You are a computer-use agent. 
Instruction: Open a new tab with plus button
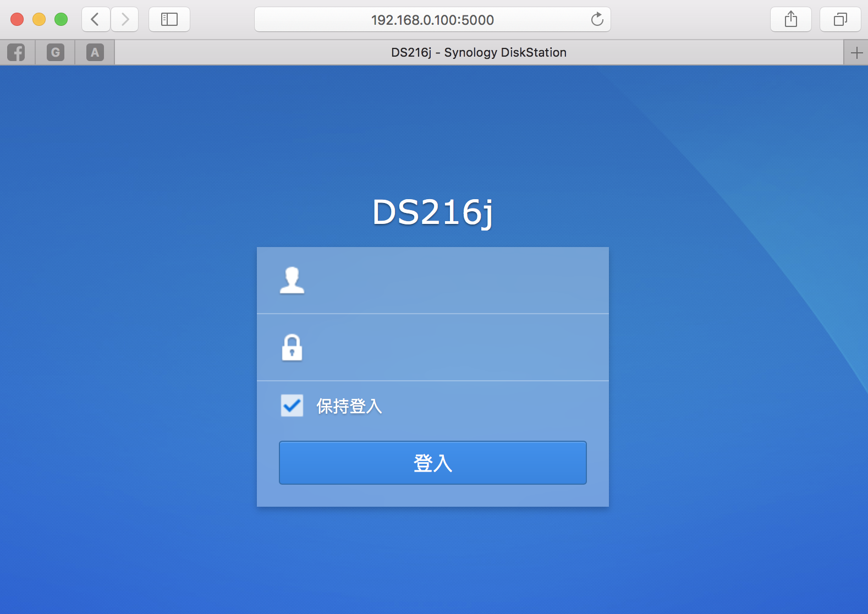[856, 53]
